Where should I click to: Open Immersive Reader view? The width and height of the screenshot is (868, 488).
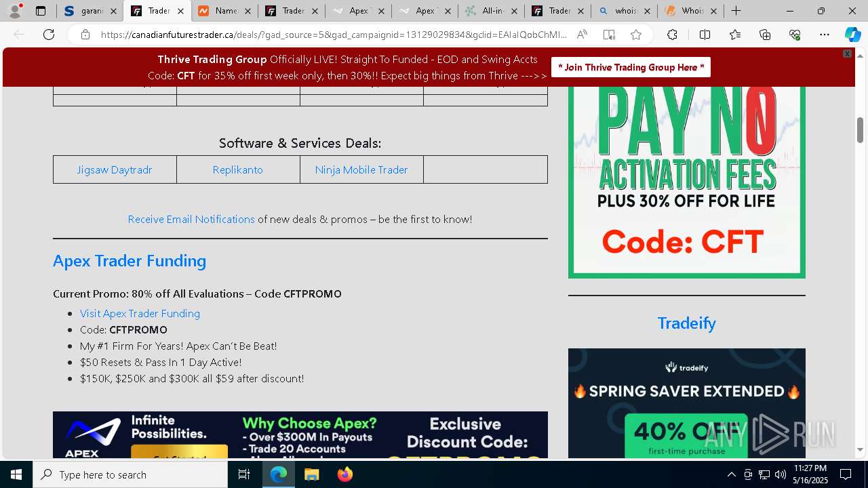point(609,35)
